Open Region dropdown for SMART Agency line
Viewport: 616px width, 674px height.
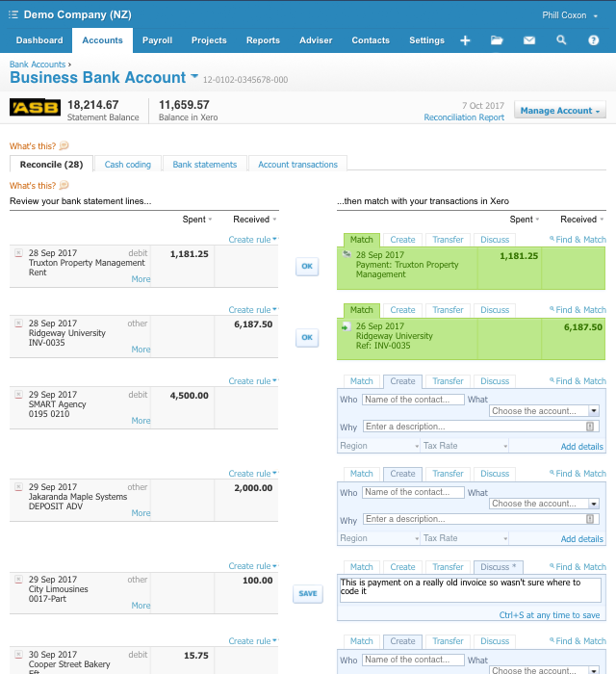click(379, 446)
